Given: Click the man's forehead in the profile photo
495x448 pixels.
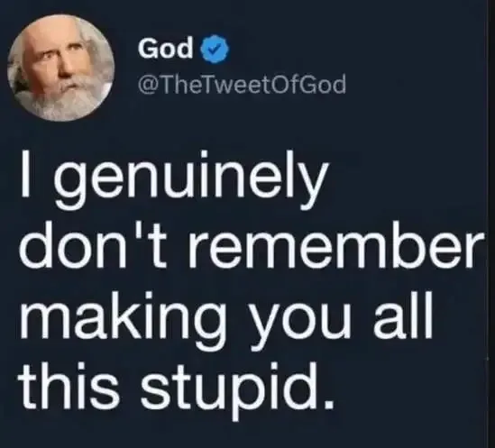Looking at the screenshot, I should click(52, 35).
